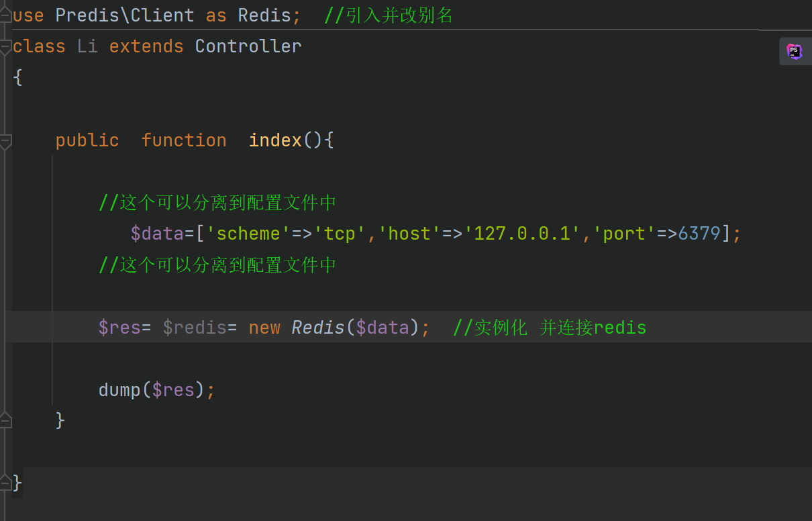Click the dump function call

tap(119, 389)
